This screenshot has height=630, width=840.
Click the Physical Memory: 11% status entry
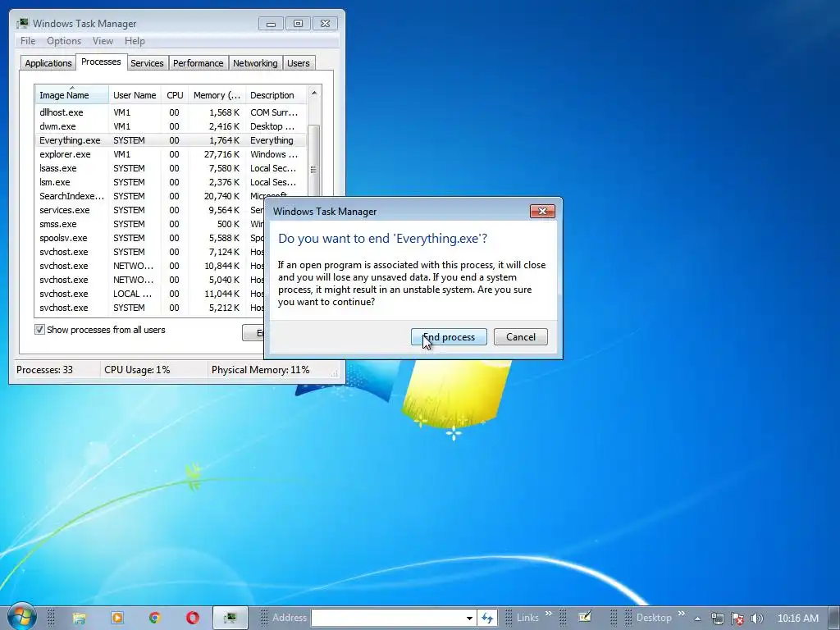[260, 370]
